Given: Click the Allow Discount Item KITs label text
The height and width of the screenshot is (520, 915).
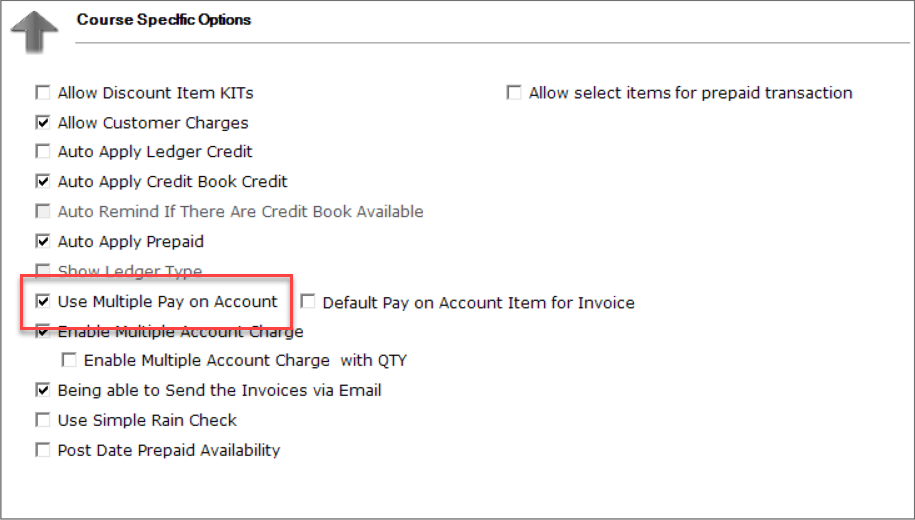Looking at the screenshot, I should tap(155, 93).
